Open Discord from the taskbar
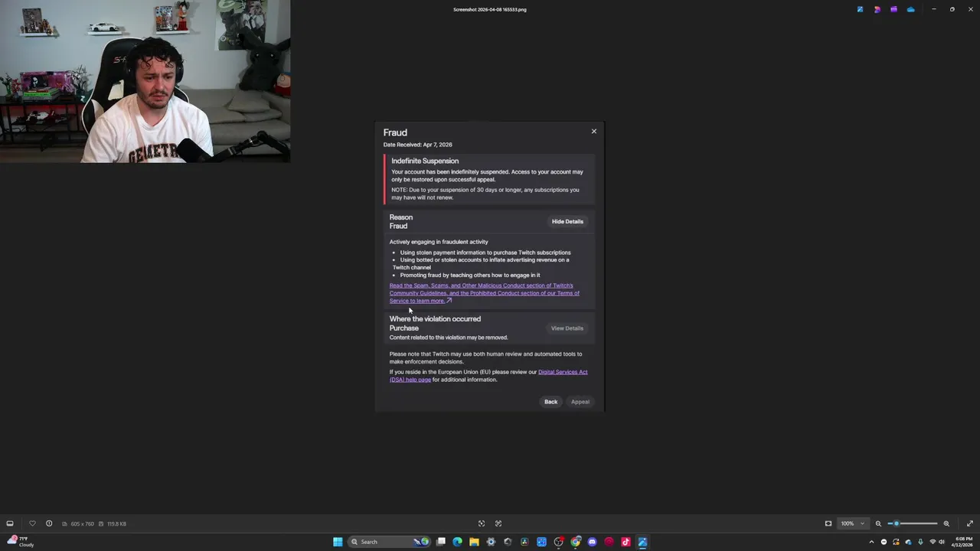Image resolution: width=980 pixels, height=551 pixels. pos(593,542)
